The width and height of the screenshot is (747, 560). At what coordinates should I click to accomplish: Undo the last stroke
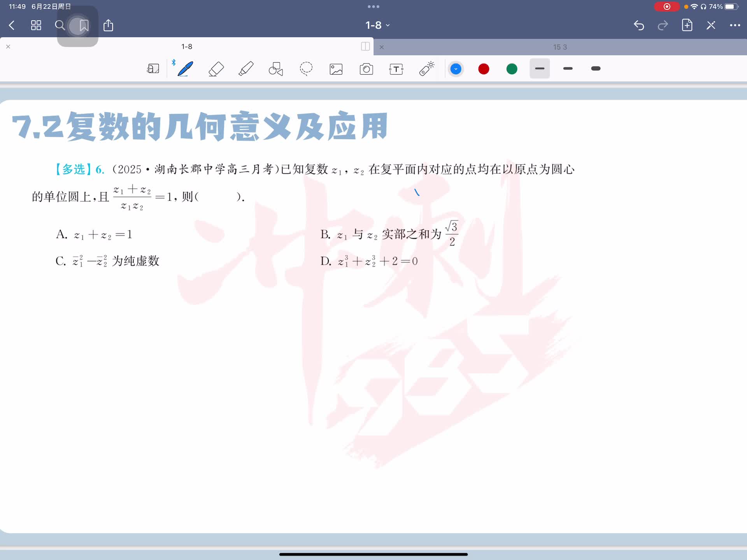coord(639,25)
